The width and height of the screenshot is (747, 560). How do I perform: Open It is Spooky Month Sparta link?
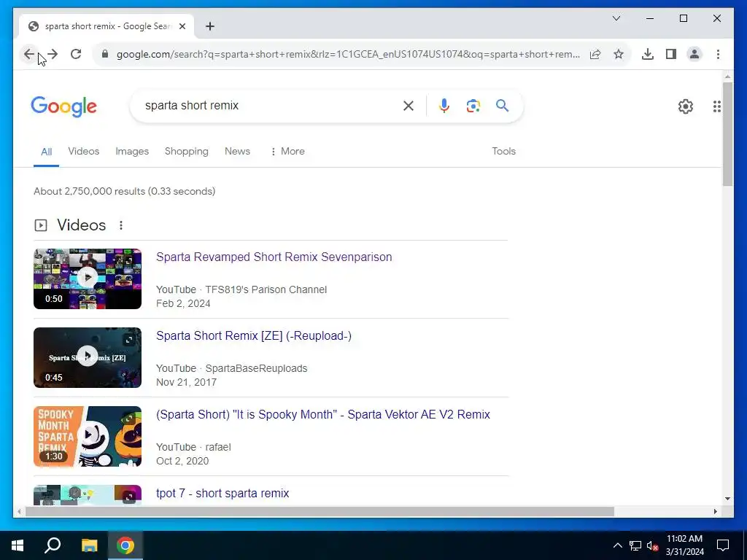(x=323, y=414)
